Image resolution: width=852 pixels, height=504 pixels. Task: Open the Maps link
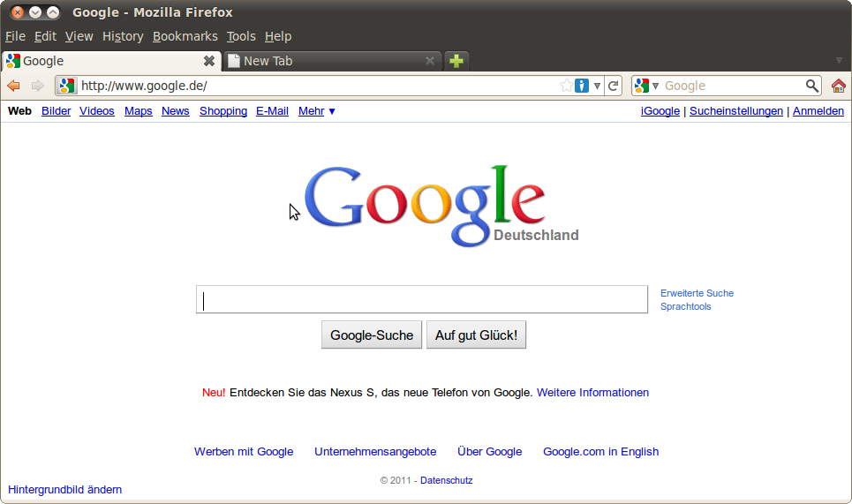tap(138, 111)
